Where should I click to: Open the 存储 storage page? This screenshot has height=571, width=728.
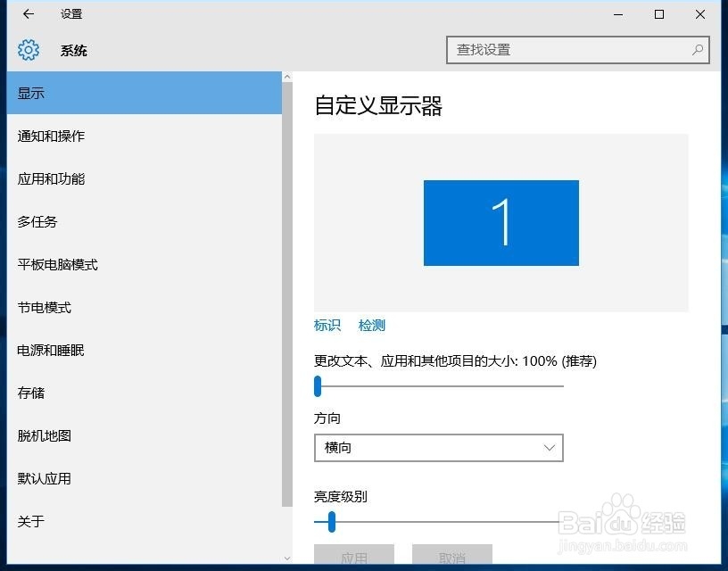coord(31,393)
